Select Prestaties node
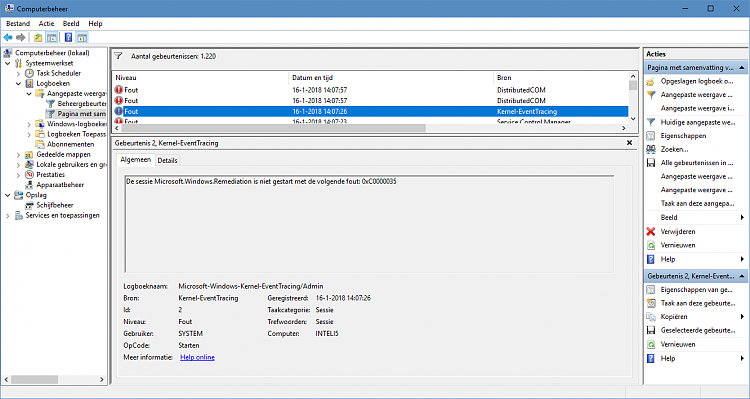The image size is (750, 399). click(51, 175)
